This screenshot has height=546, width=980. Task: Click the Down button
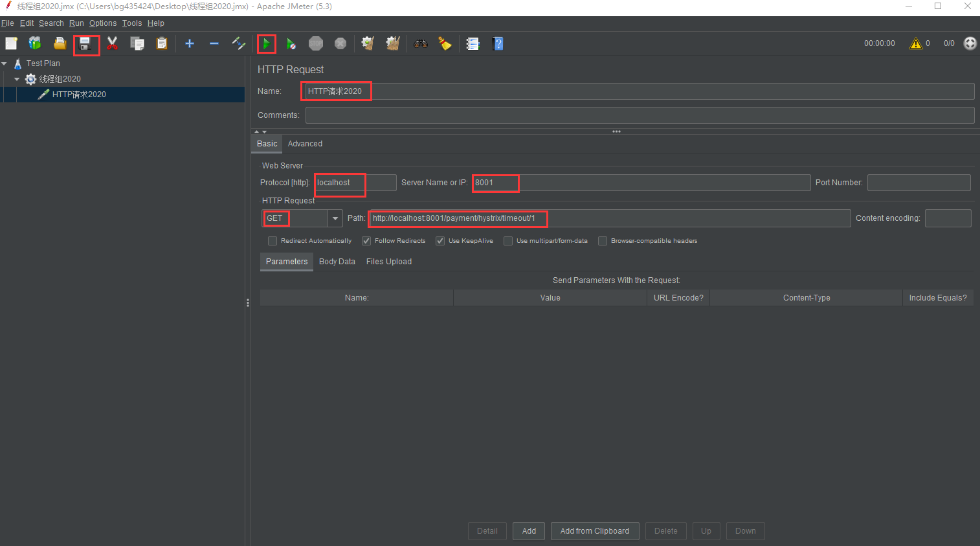tap(746, 531)
